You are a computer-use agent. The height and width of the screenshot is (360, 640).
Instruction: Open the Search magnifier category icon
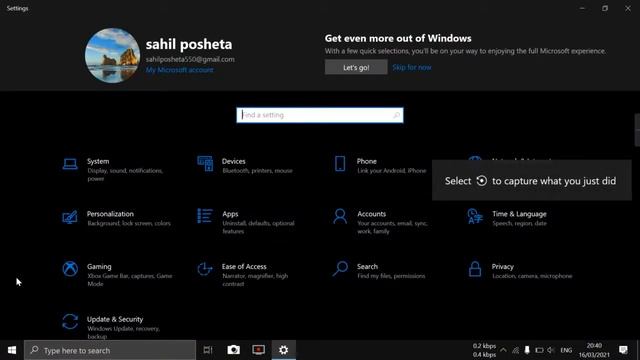pyautogui.click(x=340, y=269)
